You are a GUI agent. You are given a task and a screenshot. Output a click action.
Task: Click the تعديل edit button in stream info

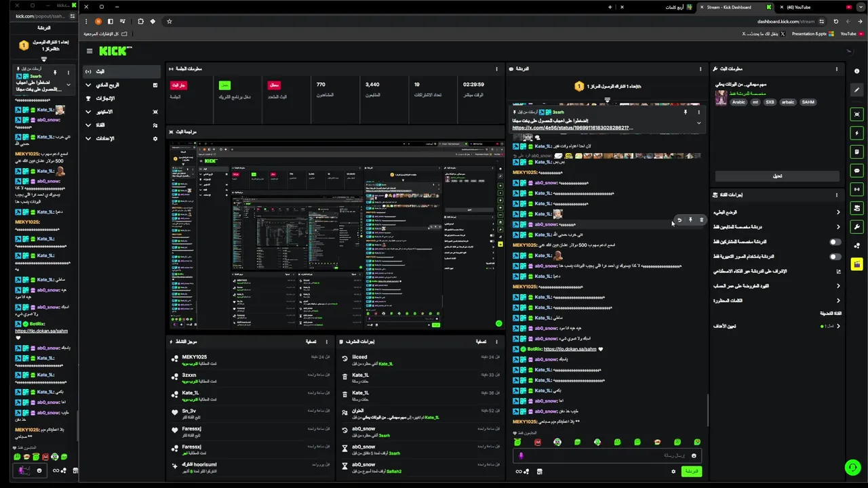coord(777,176)
